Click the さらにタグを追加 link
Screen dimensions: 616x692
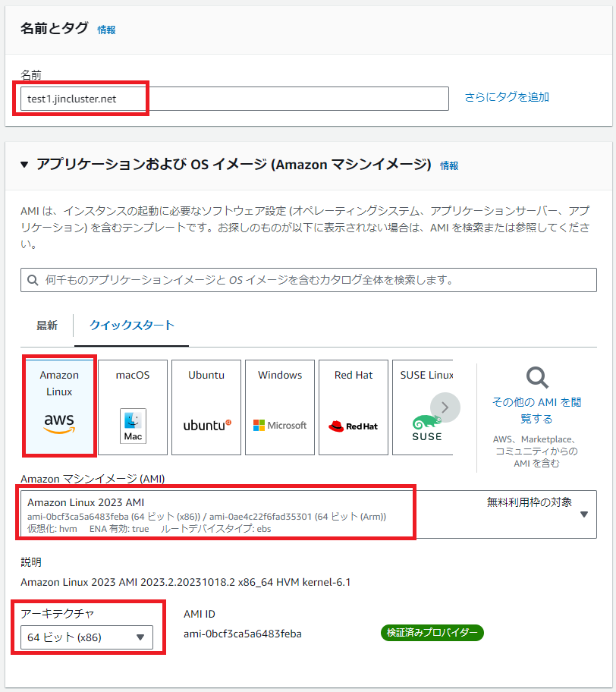507,97
